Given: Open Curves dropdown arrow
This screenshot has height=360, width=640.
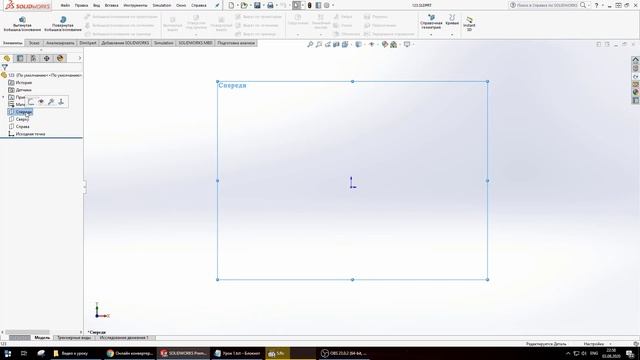Looking at the screenshot, I should point(452,35).
